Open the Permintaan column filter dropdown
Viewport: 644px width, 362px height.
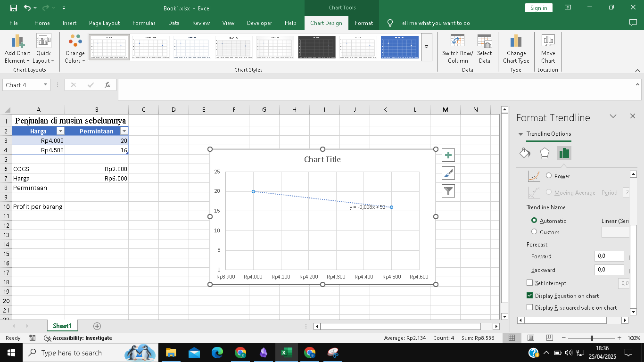tap(124, 131)
